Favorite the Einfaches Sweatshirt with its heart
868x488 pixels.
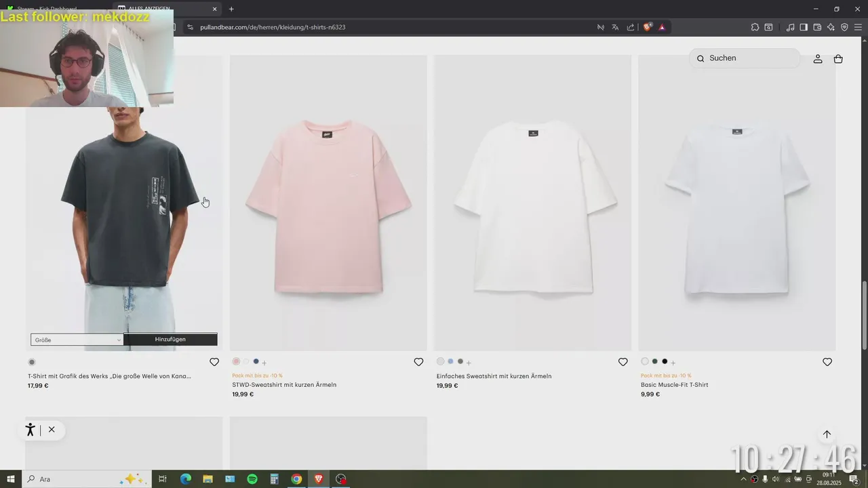(623, 362)
